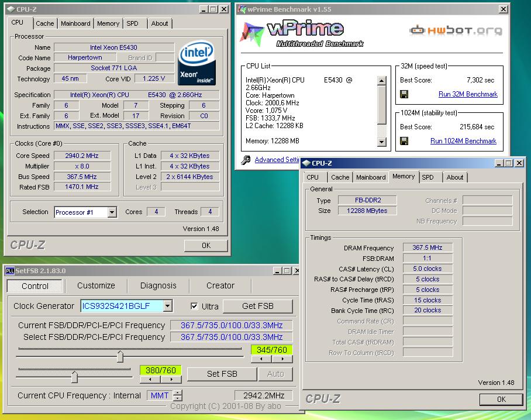Click the Advanced Settings wrench icon in wPrime

246,160
